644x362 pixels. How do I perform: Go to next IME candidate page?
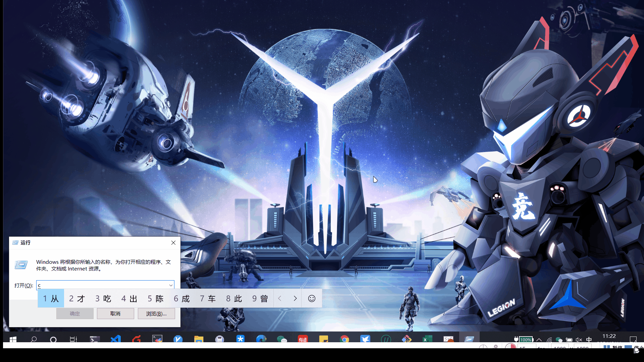click(295, 298)
